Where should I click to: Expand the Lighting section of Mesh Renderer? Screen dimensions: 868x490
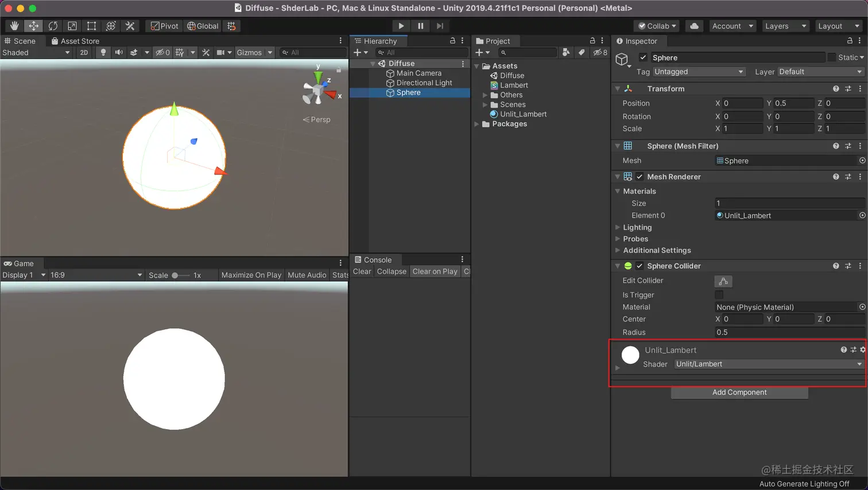tap(618, 228)
